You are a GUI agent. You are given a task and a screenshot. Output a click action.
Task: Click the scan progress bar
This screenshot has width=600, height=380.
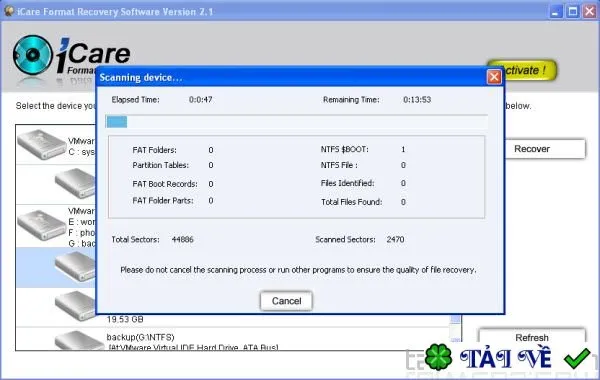pyautogui.click(x=297, y=122)
